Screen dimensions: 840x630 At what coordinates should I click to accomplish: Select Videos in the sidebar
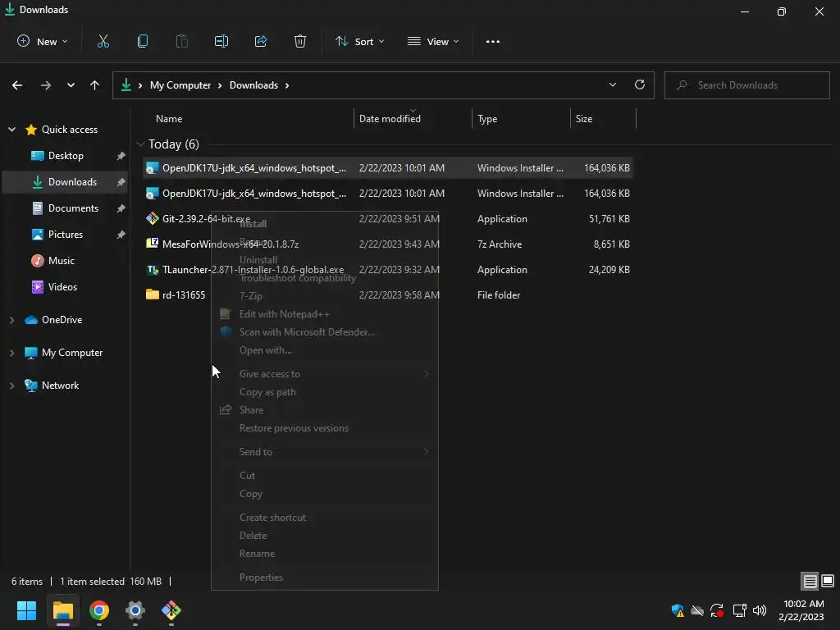click(62, 287)
